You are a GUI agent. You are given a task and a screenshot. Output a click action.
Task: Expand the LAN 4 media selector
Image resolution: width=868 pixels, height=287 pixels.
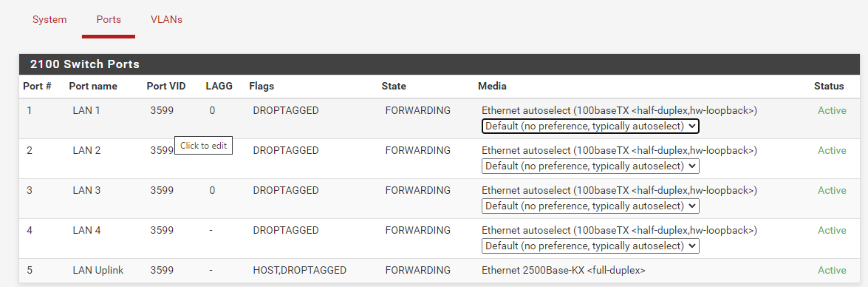tap(590, 246)
